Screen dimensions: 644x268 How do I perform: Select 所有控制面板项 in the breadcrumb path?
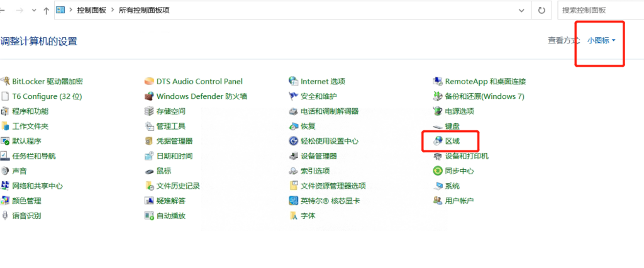144,10
